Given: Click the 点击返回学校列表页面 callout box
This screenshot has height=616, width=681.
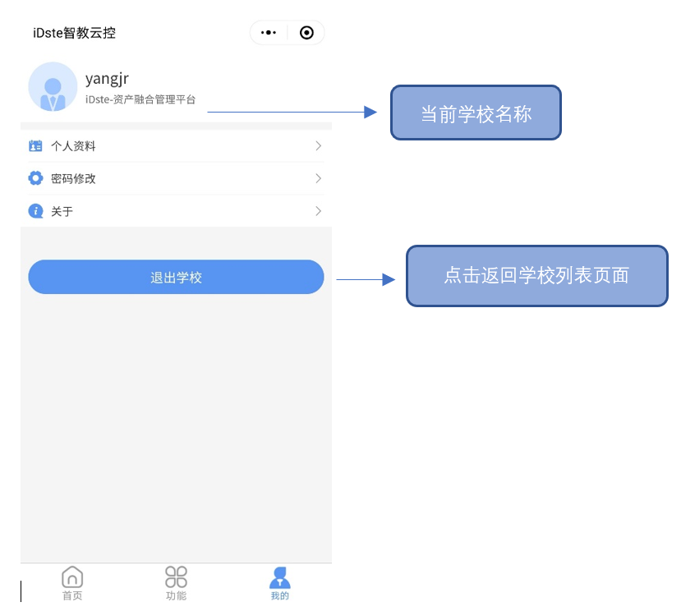Looking at the screenshot, I should click(536, 276).
